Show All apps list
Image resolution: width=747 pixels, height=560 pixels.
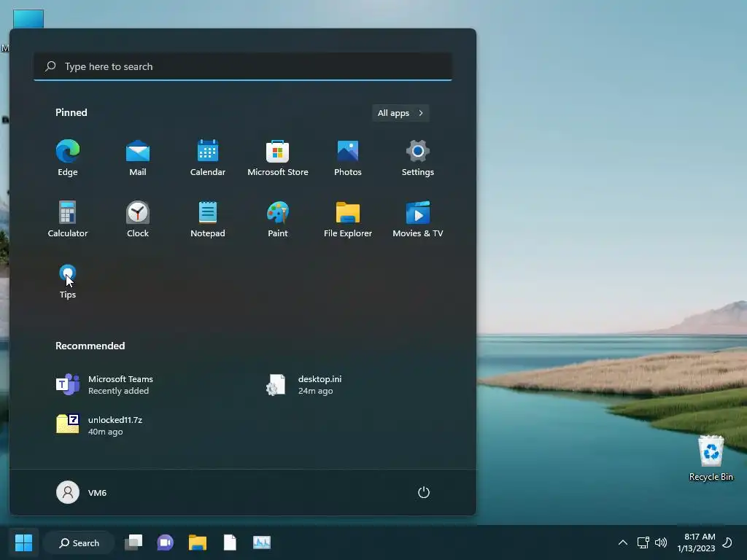[400, 113]
